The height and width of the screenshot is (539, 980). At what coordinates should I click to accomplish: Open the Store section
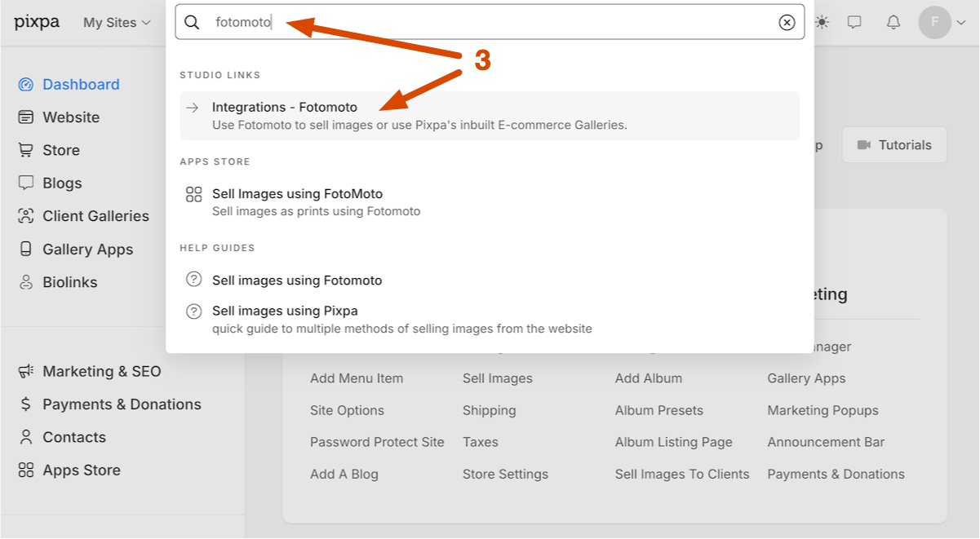(61, 150)
